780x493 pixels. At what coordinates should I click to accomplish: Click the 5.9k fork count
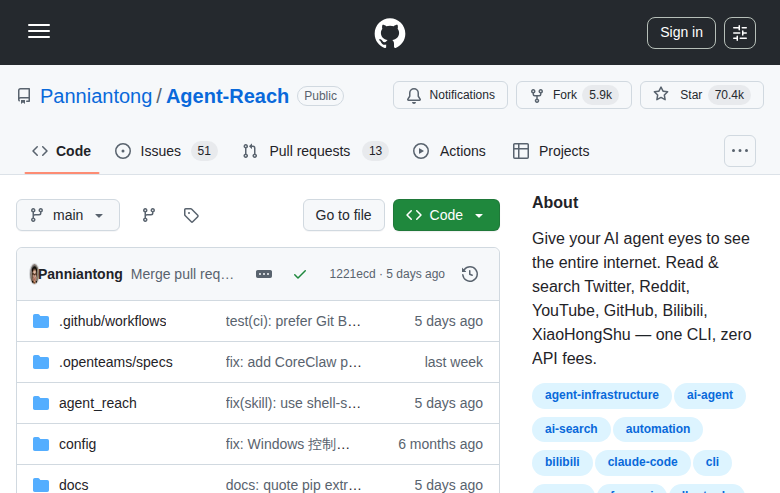(x=600, y=95)
